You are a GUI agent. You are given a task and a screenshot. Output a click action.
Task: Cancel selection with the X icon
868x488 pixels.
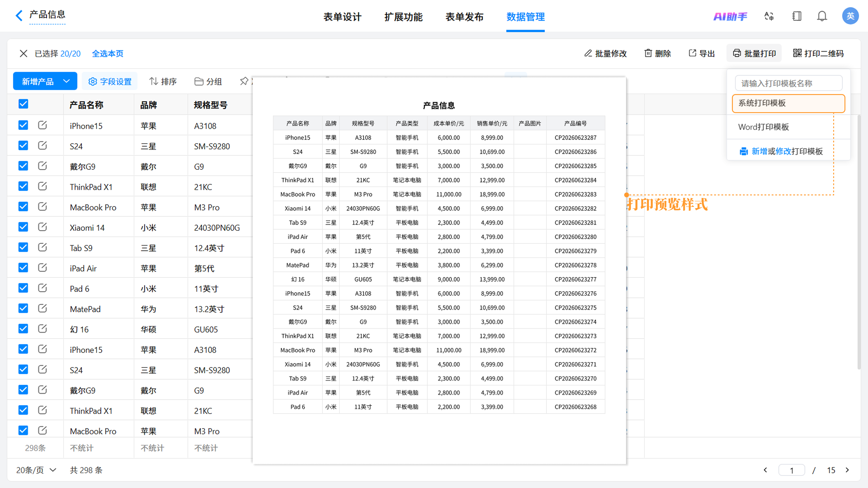pyautogui.click(x=23, y=54)
